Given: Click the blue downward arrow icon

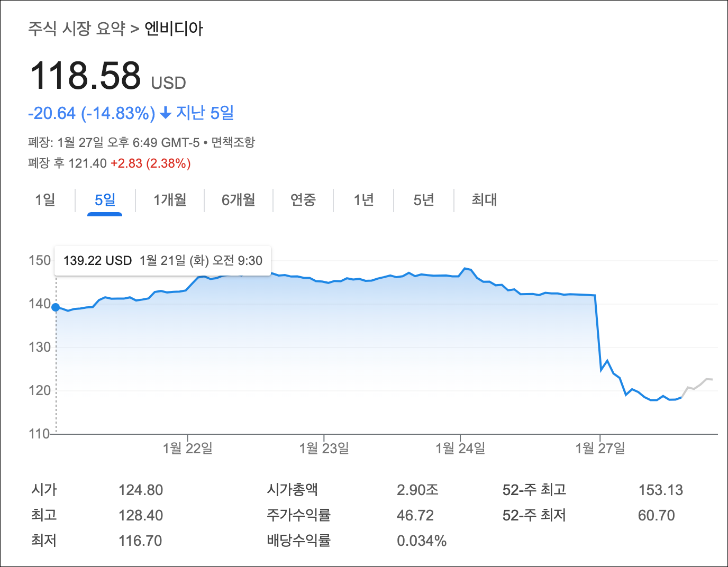Looking at the screenshot, I should (x=166, y=113).
